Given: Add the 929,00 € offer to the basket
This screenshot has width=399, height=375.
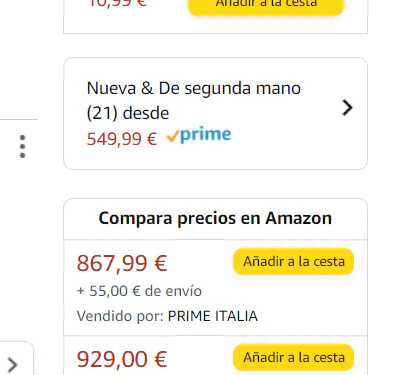Looking at the screenshot, I should coord(293,358).
